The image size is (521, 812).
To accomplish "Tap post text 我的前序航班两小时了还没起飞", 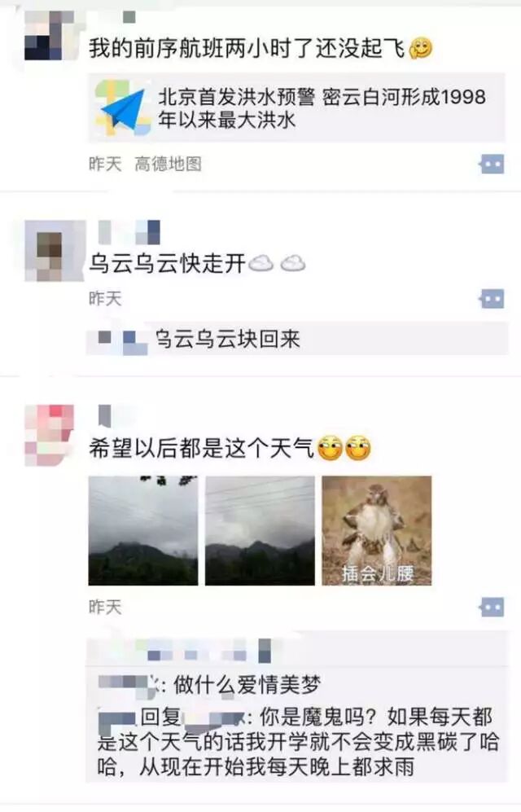I will tap(247, 49).
